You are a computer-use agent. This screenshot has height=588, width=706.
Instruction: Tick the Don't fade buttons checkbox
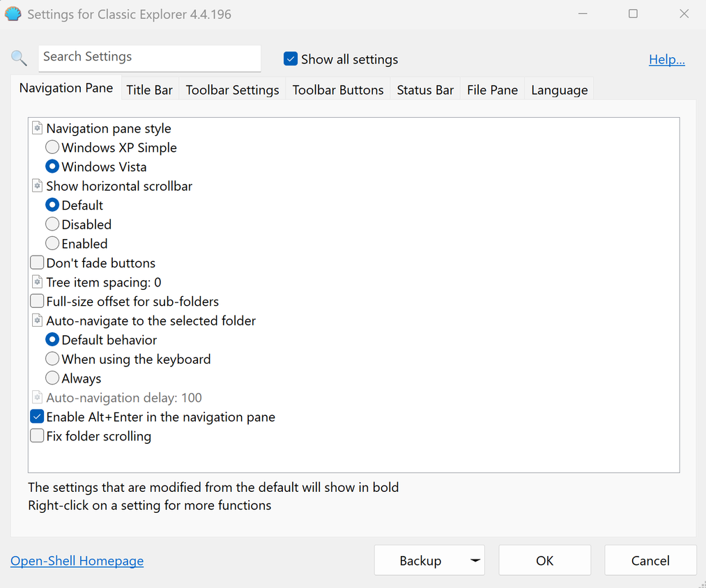37,263
